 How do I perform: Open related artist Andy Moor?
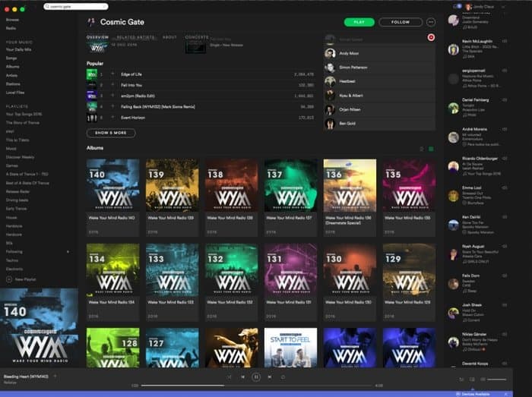[x=379, y=53]
